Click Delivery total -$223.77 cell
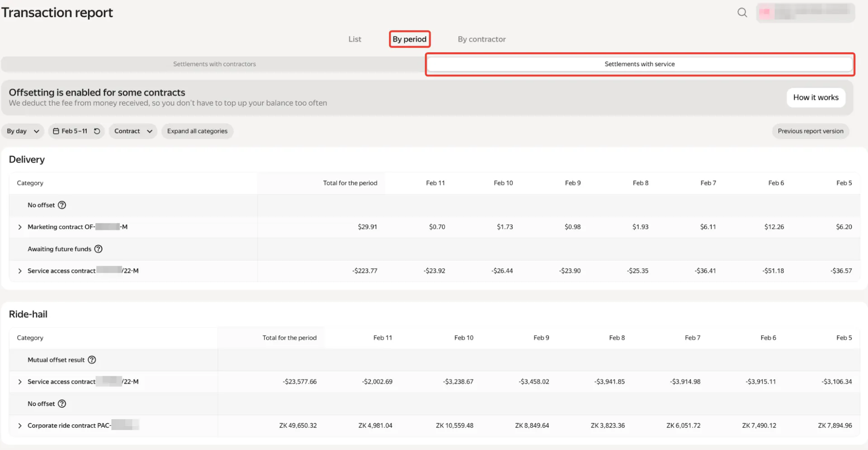Viewport: 868px width, 450px height. tap(364, 271)
